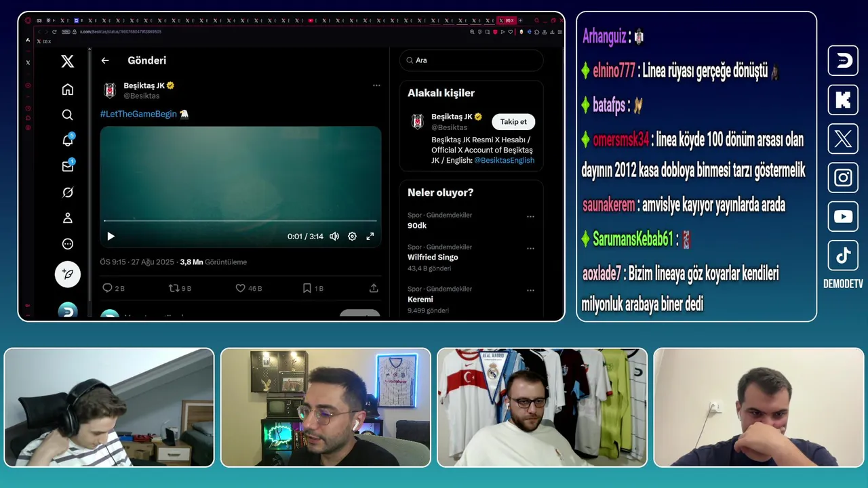Open the Profile person icon in sidebar
The width and height of the screenshot is (868, 488).
[x=67, y=218]
